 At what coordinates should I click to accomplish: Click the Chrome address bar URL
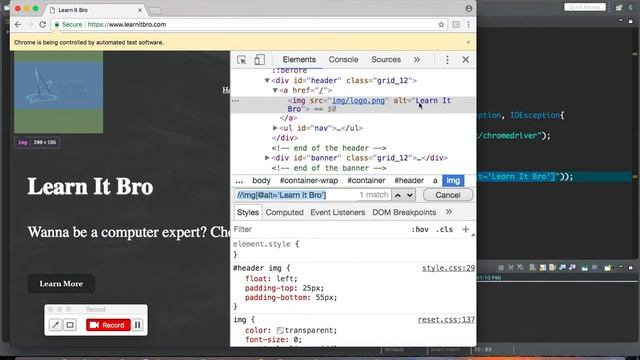click(x=127, y=24)
